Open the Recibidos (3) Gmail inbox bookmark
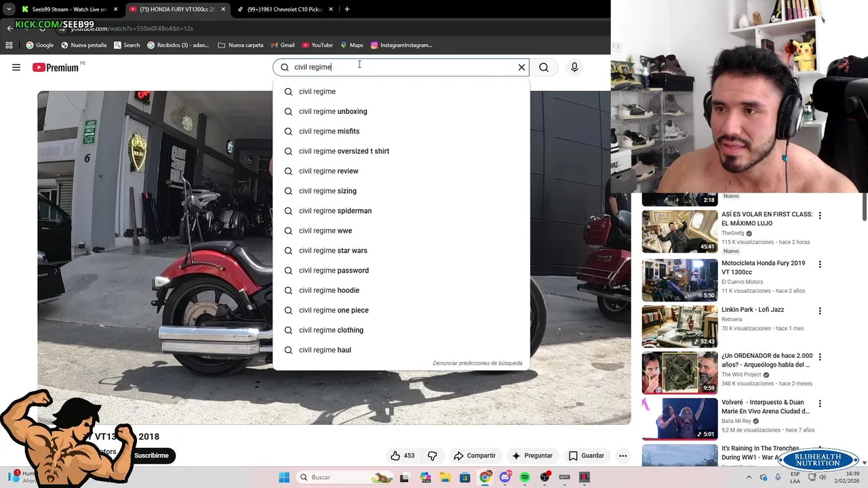The width and height of the screenshot is (868, 488). coord(178,45)
